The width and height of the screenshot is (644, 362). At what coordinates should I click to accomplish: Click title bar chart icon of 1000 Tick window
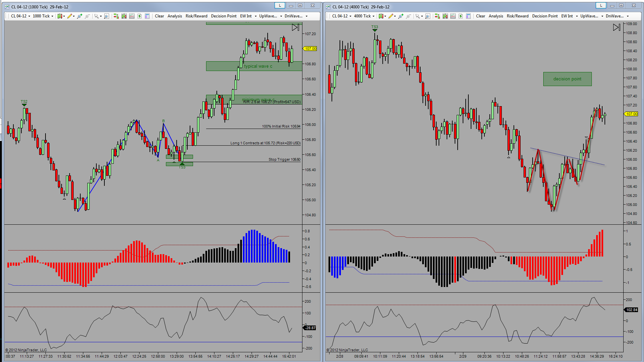pos(7,7)
